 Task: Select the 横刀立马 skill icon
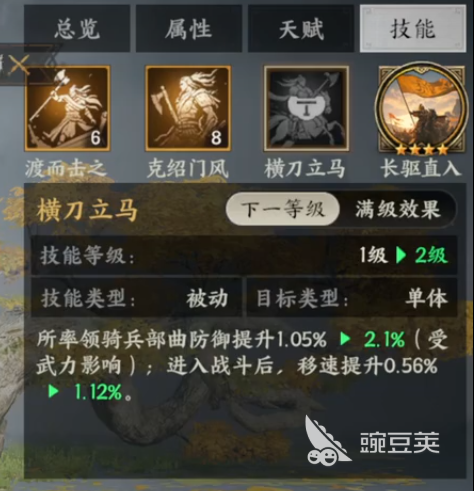tap(306, 108)
